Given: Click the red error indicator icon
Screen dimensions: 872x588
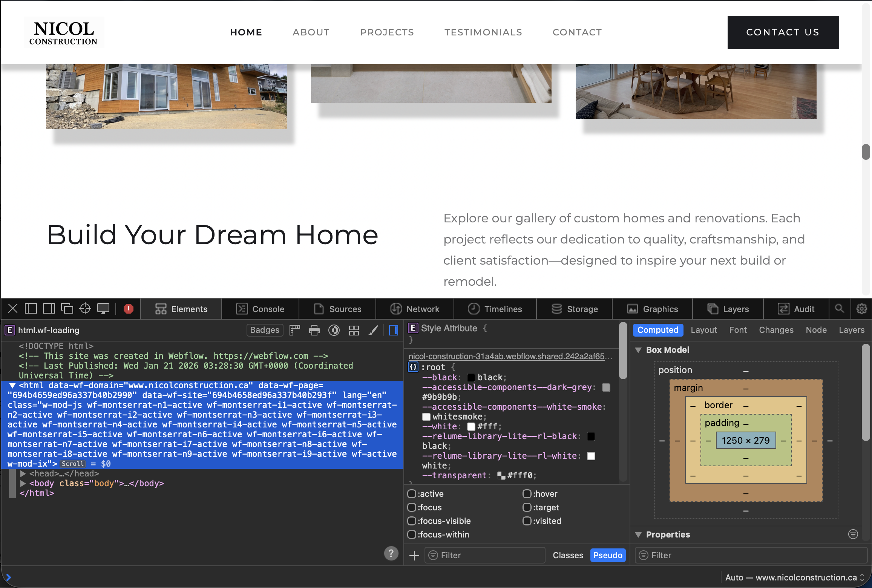Looking at the screenshot, I should (x=129, y=309).
